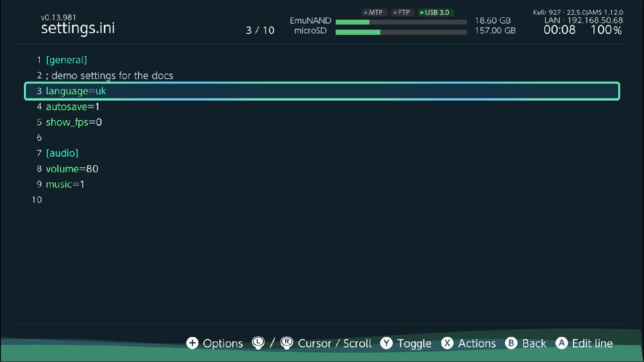
Task: Select empty line number 6
Action: (322, 138)
